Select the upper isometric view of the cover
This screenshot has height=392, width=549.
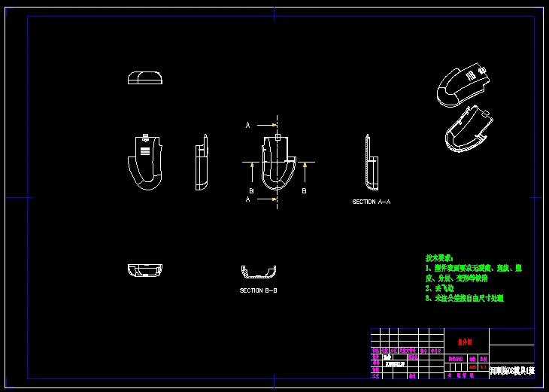click(x=463, y=85)
